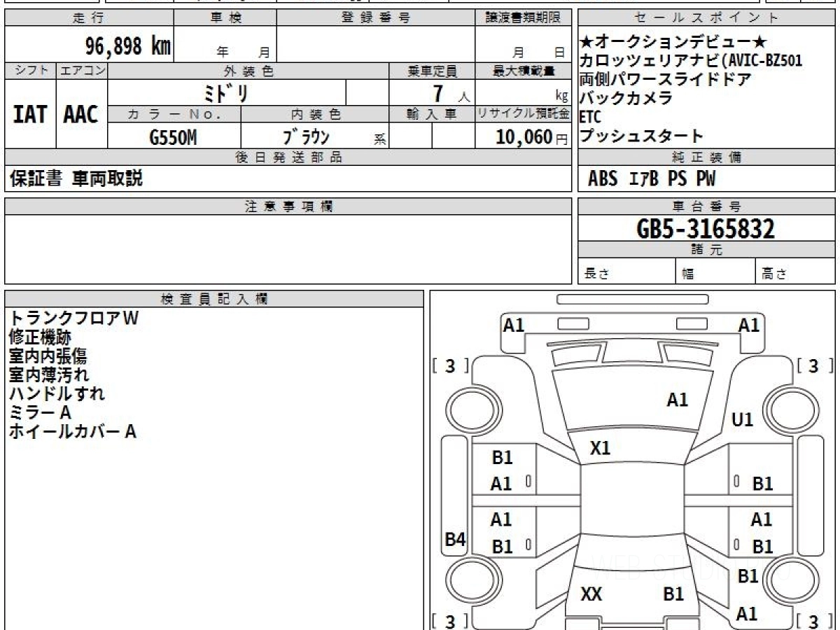The height and width of the screenshot is (630, 840).
Task: Click the 車台番号 header
Action: coord(707,206)
